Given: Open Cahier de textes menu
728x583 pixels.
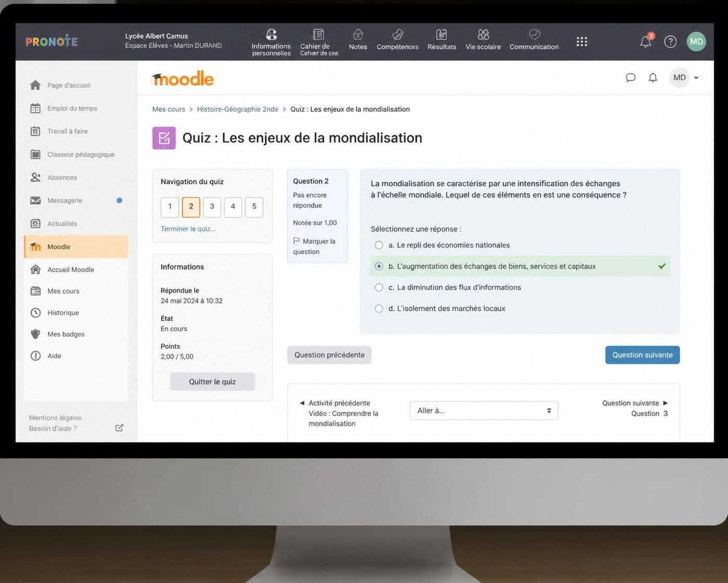Looking at the screenshot, I should point(318,42).
